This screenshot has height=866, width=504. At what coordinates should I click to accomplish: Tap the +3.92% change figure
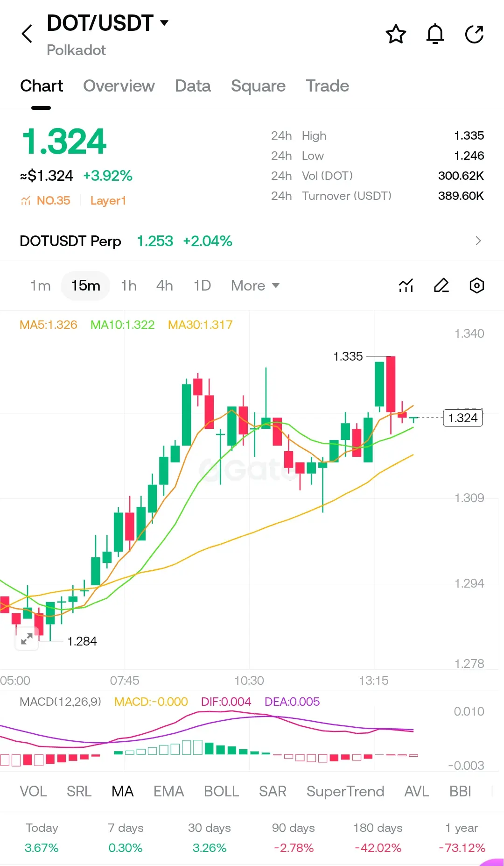pyautogui.click(x=108, y=176)
